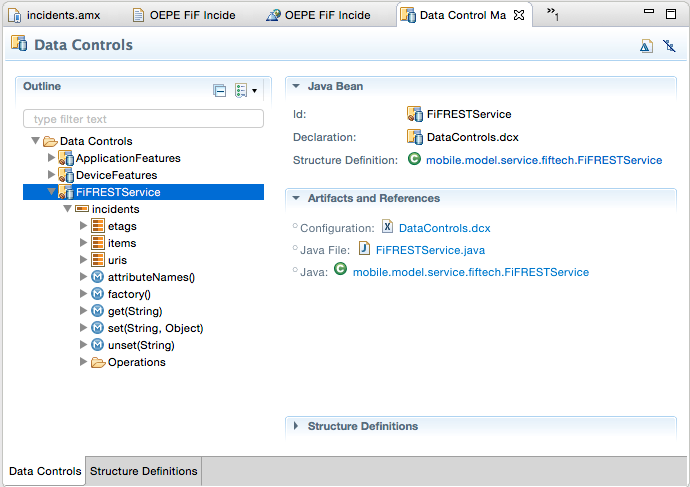Click the uris collection icon
690x487 pixels.
tap(98, 260)
